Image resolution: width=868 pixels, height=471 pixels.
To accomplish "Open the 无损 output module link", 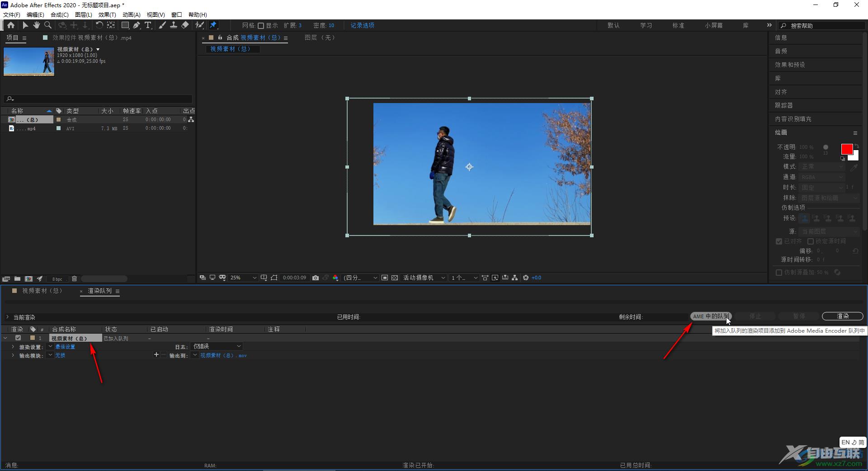I will [60, 355].
